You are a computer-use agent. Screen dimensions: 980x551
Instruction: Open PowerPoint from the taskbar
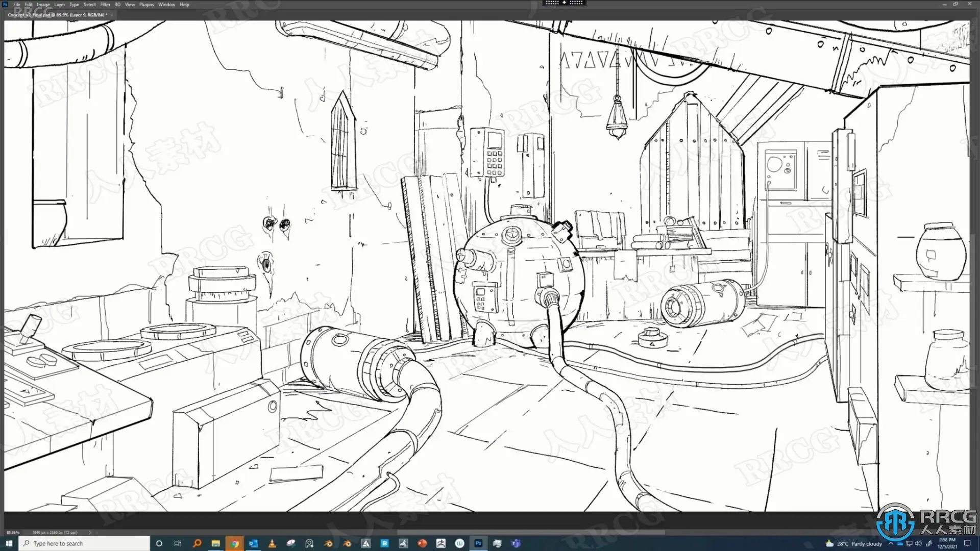pos(422,543)
